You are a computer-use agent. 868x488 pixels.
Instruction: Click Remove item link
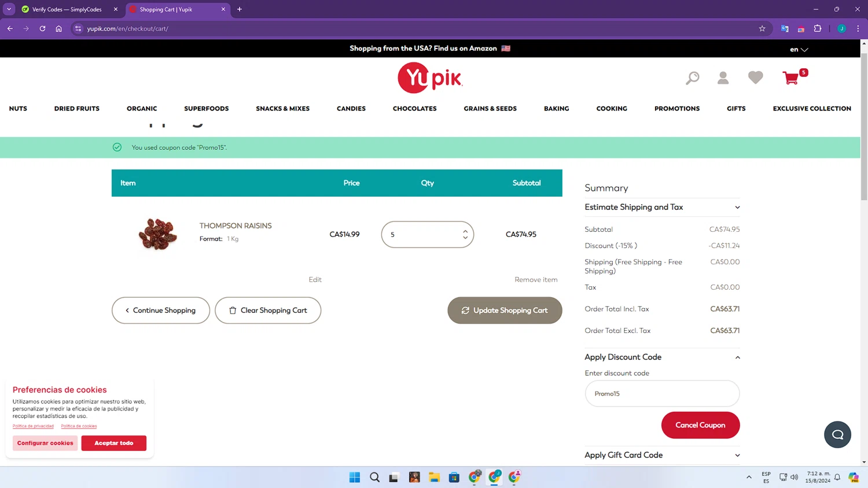tap(536, 280)
